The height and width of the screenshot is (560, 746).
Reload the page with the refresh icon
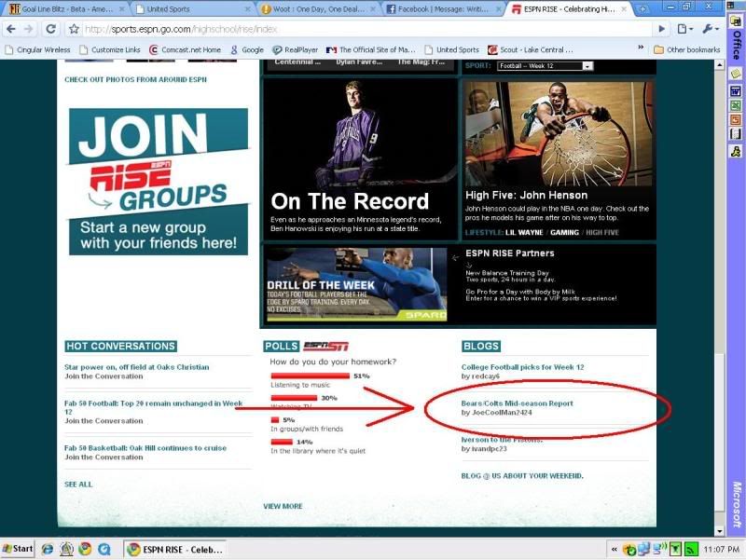click(x=51, y=29)
